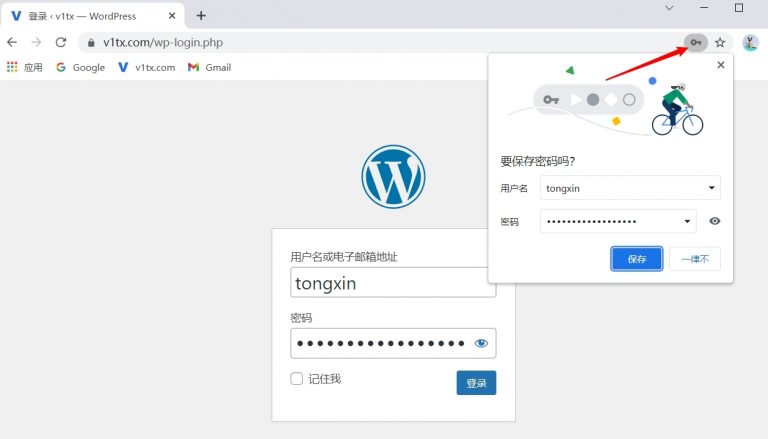Expand password dropdown in save password popup

[x=687, y=221]
